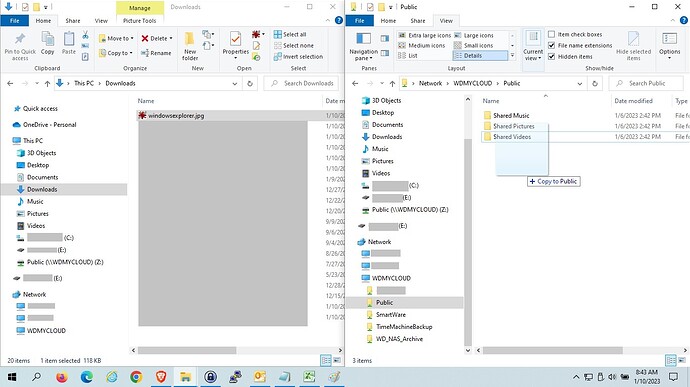Click the Cut scissors icon
Image resolution: width=690 pixels, height=387 pixels.
(x=85, y=34)
